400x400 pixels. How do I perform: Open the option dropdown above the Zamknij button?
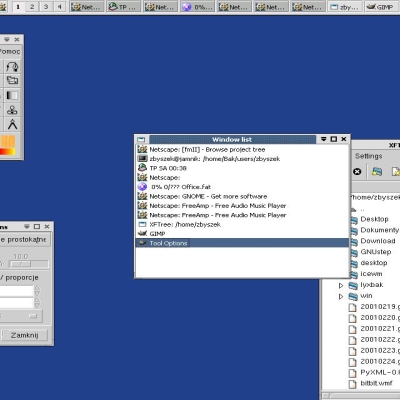pyautogui.click(x=21, y=316)
